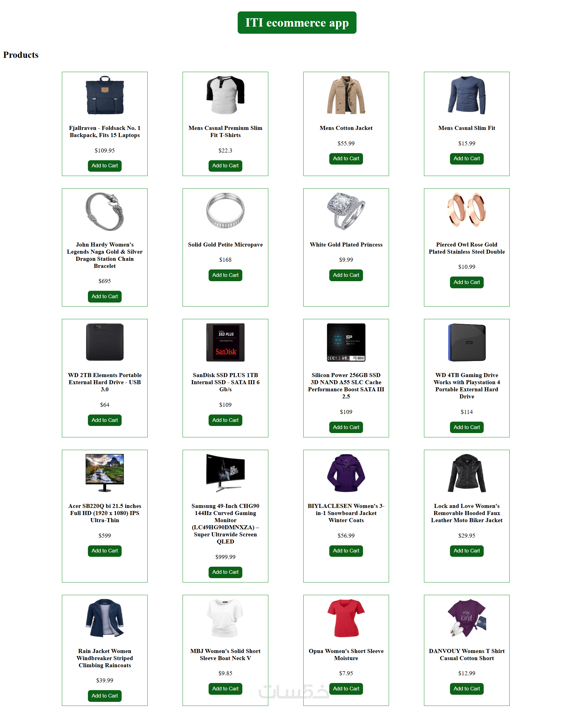Add DANVOUY Womens T Shirt to cart

click(x=466, y=688)
